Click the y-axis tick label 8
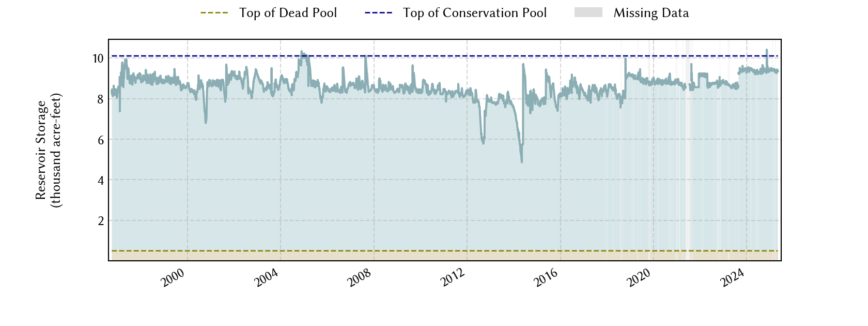Image resolution: width=868 pixels, height=326 pixels. (x=101, y=99)
